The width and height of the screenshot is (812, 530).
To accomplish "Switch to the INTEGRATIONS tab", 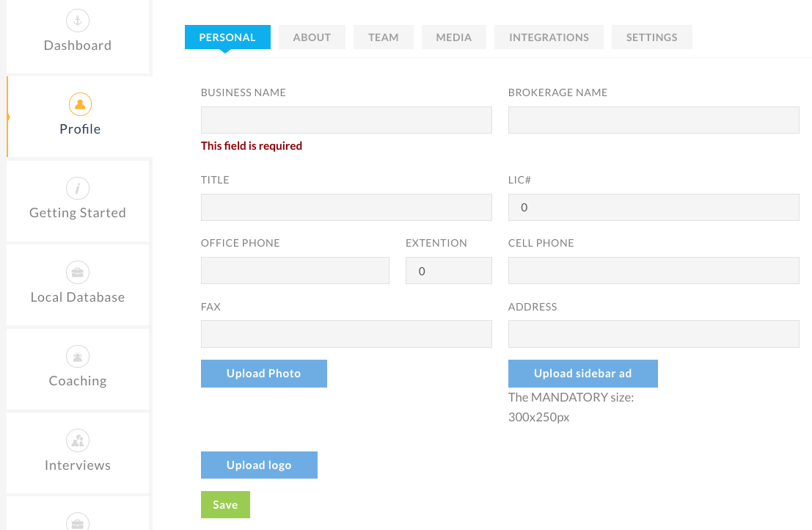I will tap(549, 37).
